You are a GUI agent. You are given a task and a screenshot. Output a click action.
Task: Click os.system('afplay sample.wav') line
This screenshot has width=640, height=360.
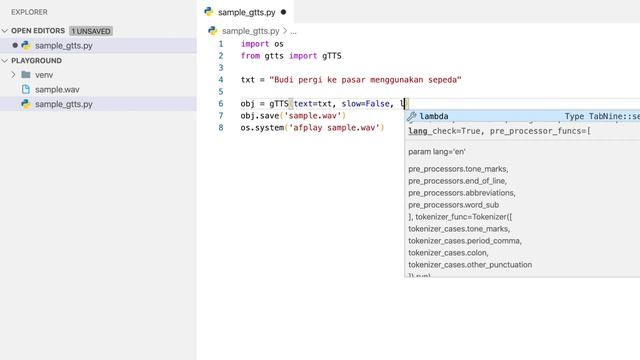coord(312,127)
